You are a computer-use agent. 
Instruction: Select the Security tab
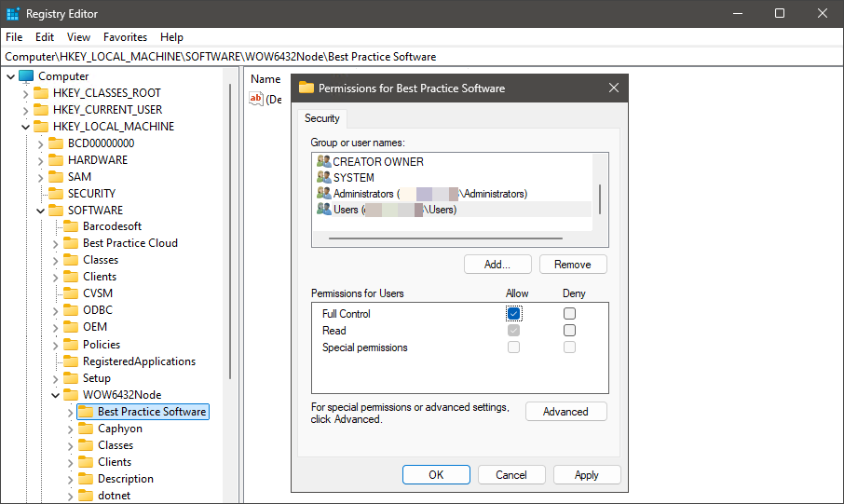click(x=322, y=118)
